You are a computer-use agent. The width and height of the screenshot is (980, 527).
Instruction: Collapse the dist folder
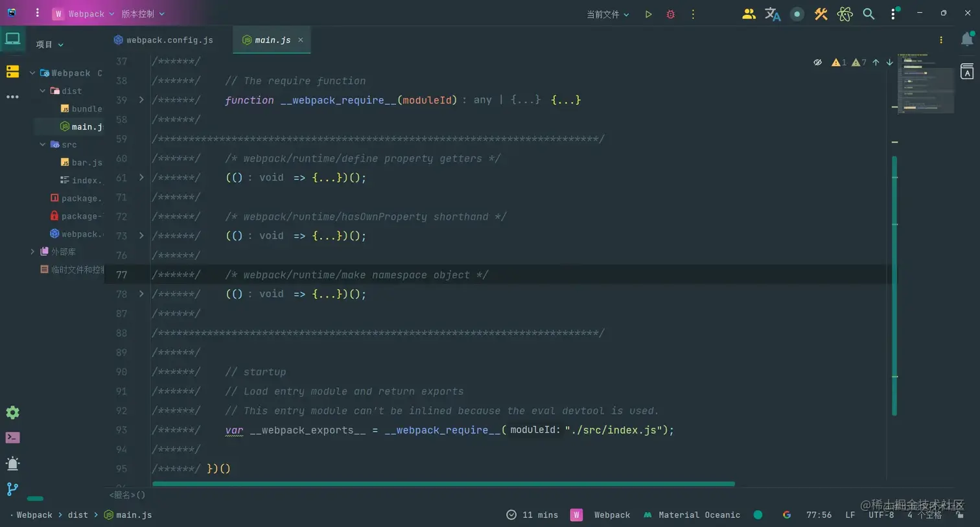[x=43, y=91]
